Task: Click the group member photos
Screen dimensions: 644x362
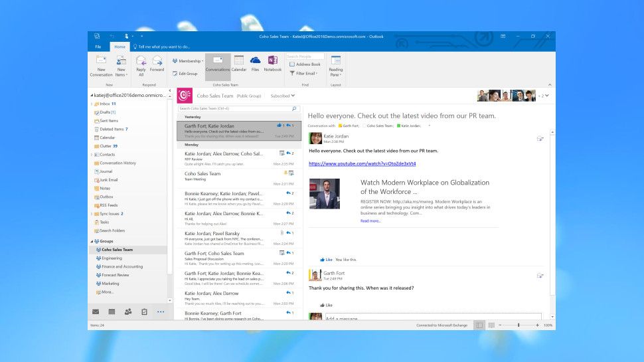Action: coord(507,96)
